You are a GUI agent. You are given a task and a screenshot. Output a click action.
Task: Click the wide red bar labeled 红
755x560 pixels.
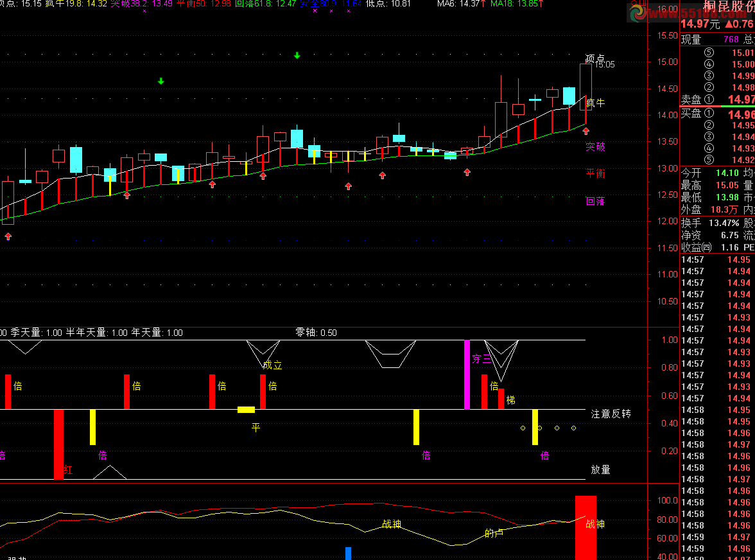58,444
